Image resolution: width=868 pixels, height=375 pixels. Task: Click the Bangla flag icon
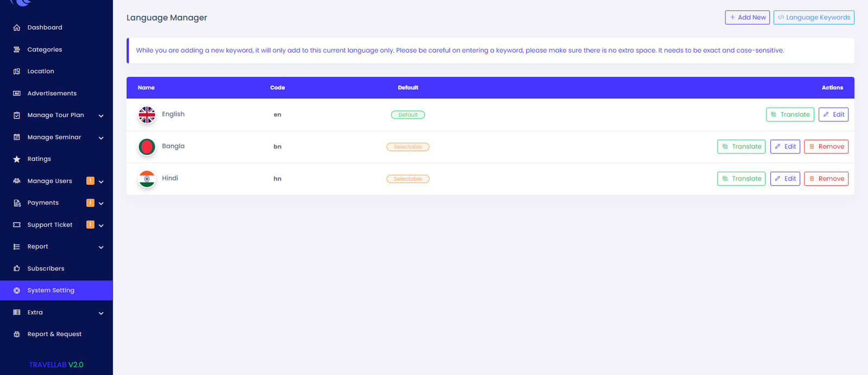click(x=146, y=147)
